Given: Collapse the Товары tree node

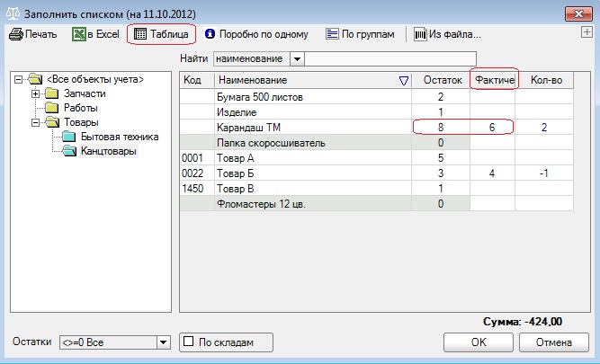Looking at the screenshot, I should (36, 122).
